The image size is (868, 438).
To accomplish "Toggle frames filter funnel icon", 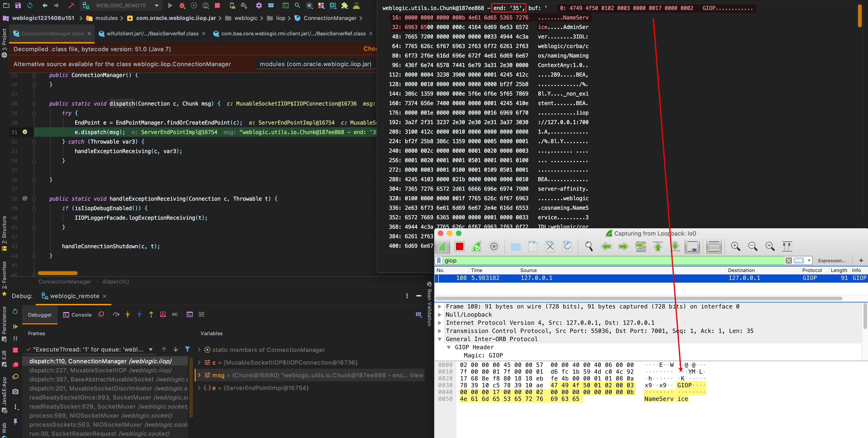I will click(x=187, y=349).
